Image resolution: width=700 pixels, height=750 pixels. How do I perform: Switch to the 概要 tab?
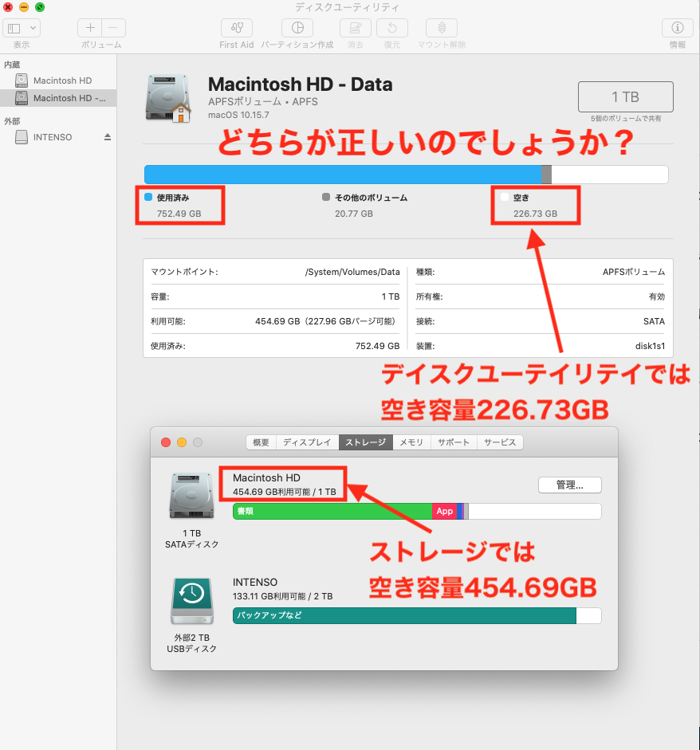click(x=261, y=442)
